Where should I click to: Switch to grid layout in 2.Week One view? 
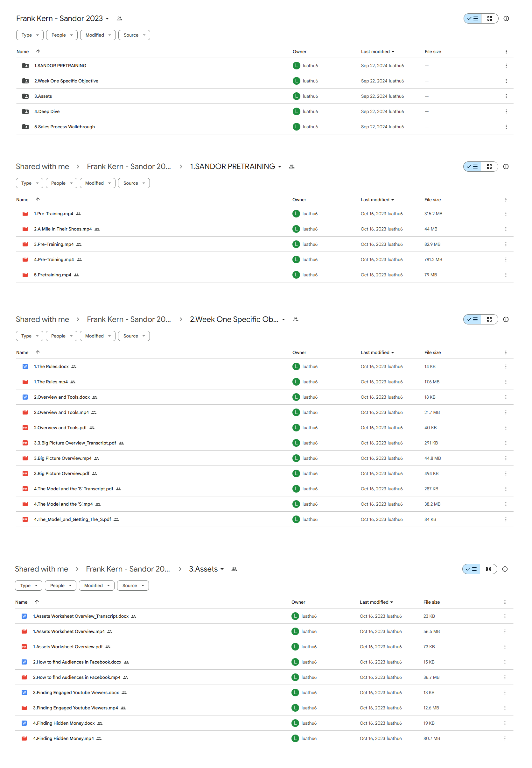click(489, 319)
